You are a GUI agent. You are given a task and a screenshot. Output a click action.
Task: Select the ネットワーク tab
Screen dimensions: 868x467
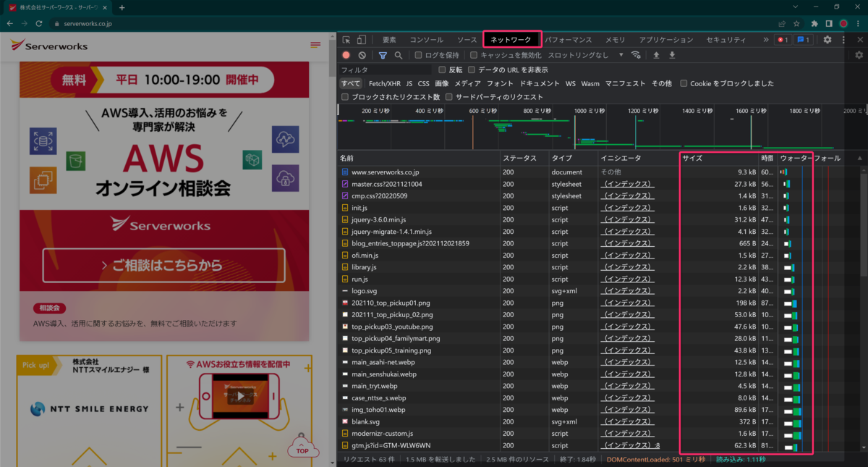coord(511,40)
